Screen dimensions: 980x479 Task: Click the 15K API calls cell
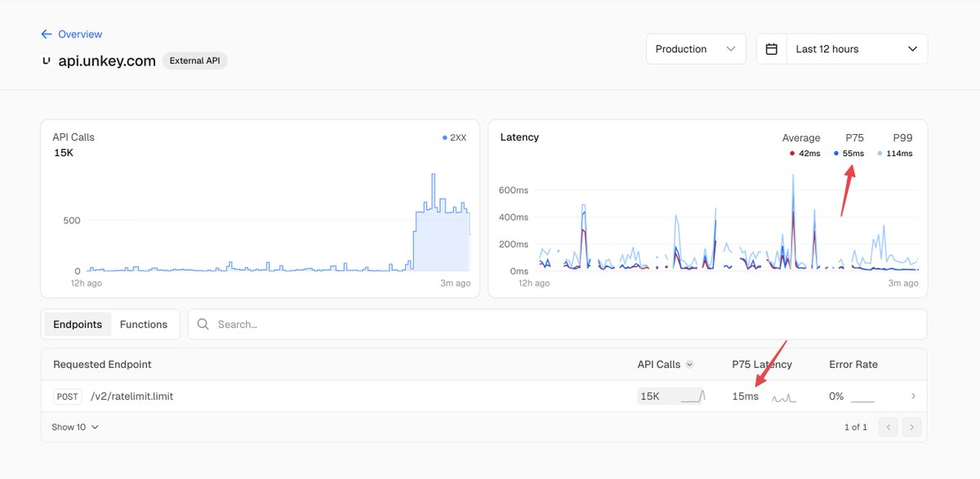[x=672, y=396]
